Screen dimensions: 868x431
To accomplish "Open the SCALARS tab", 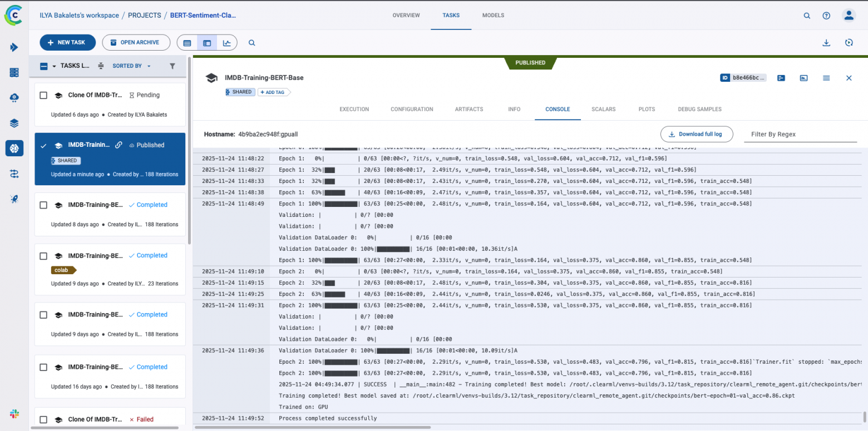I will pos(604,109).
